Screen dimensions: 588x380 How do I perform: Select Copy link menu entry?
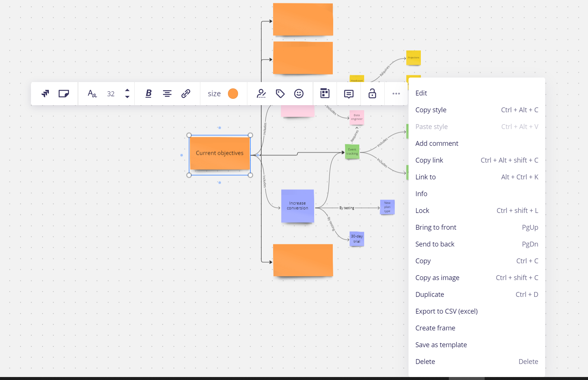click(x=477, y=160)
